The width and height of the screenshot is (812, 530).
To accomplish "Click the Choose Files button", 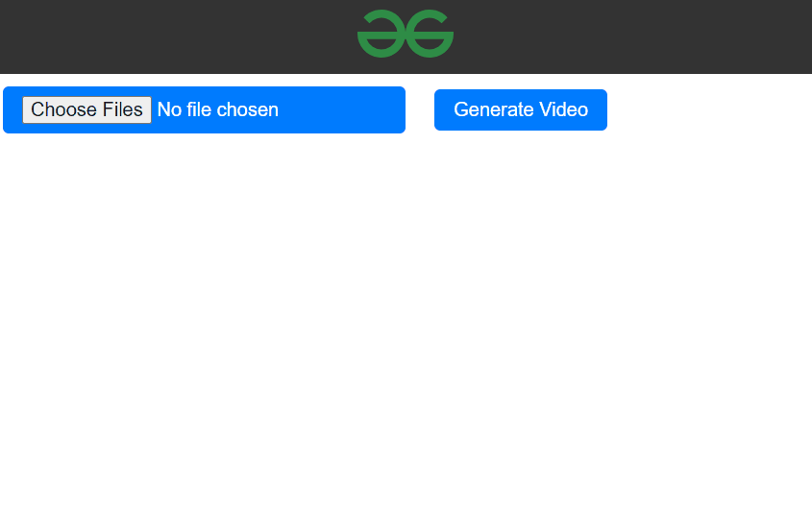I will (x=87, y=109).
